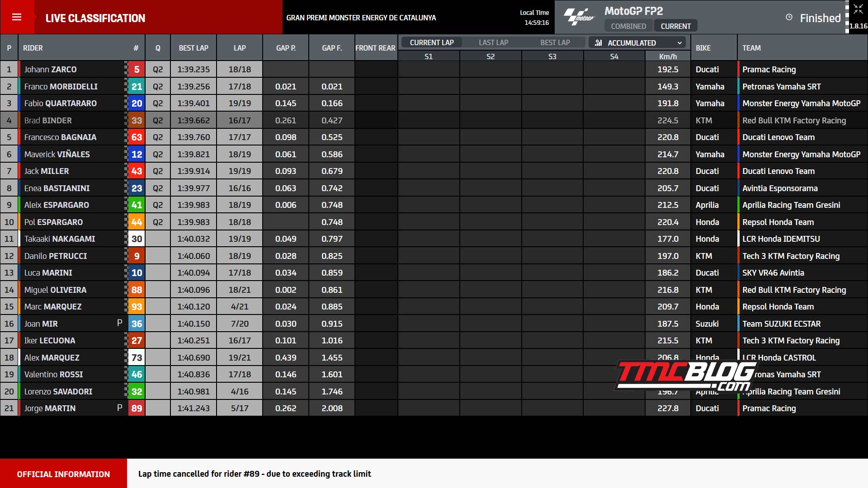
Task: Select the CURRENT LAP tab
Action: 432,42
